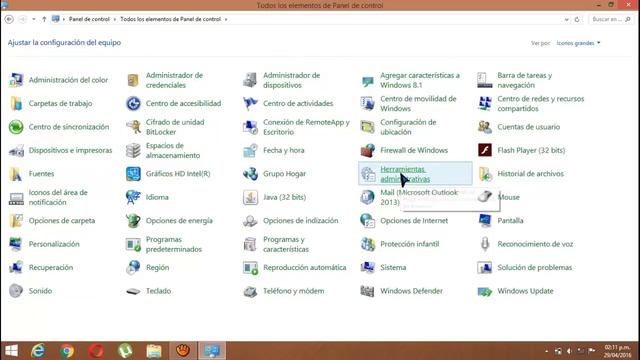Open the Administrador de credenciales icon
This screenshot has height=360, width=640.
tap(133, 80)
